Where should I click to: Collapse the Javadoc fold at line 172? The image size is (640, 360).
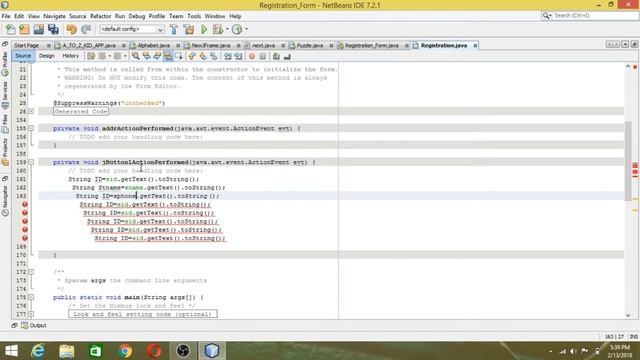(x=31, y=272)
